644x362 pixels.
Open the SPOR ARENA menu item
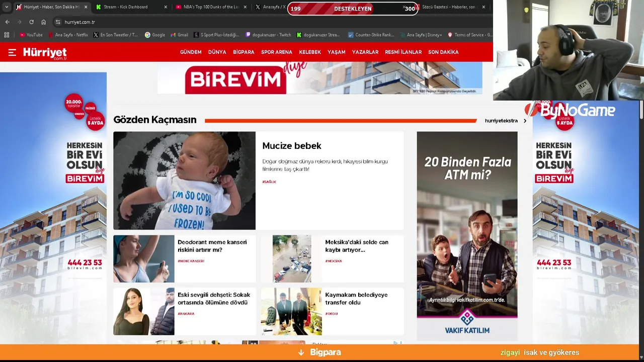click(x=277, y=52)
